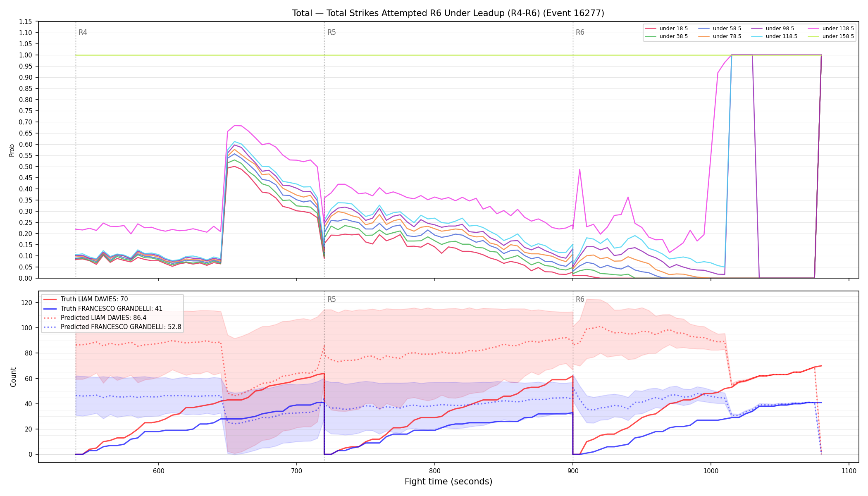Select the 900 tick on the time axis
The height and width of the screenshot is (496, 868).
[572, 471]
